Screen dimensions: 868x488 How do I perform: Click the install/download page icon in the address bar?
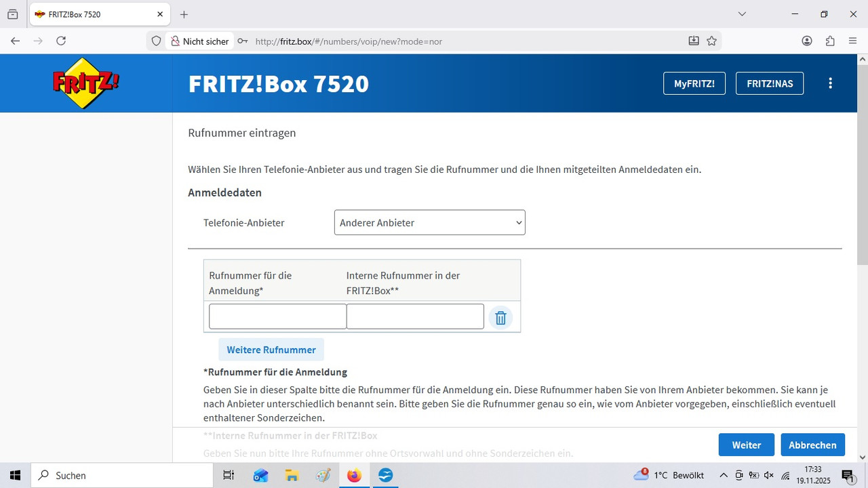pos(694,41)
